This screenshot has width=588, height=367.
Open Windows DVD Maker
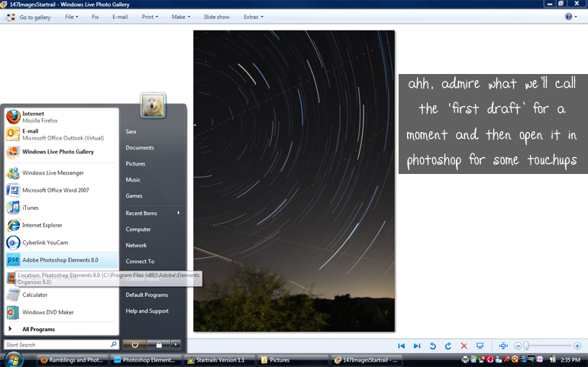pyautogui.click(x=62, y=312)
